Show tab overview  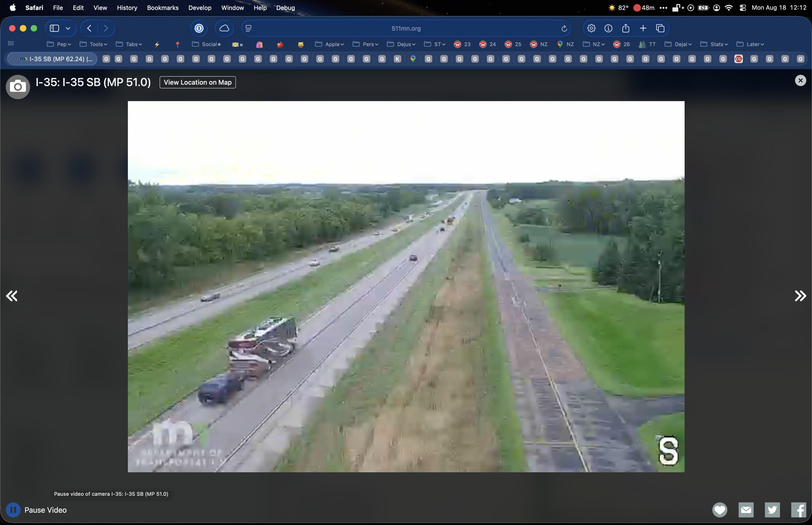[x=660, y=28]
